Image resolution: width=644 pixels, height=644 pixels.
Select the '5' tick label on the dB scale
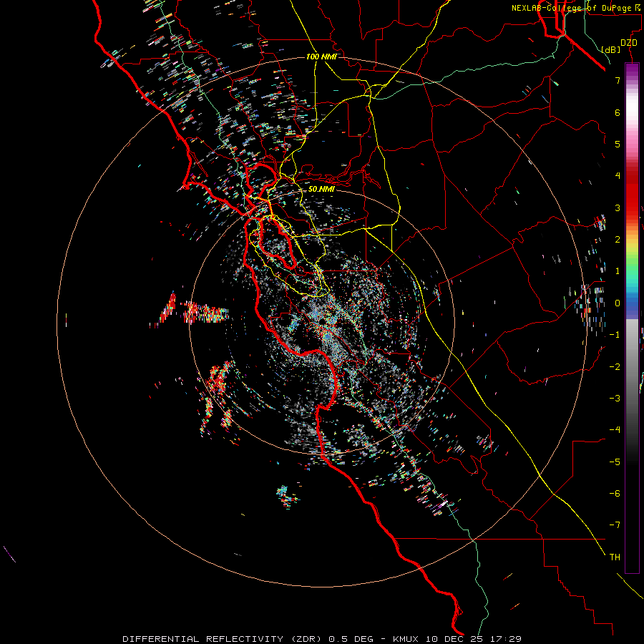618,144
